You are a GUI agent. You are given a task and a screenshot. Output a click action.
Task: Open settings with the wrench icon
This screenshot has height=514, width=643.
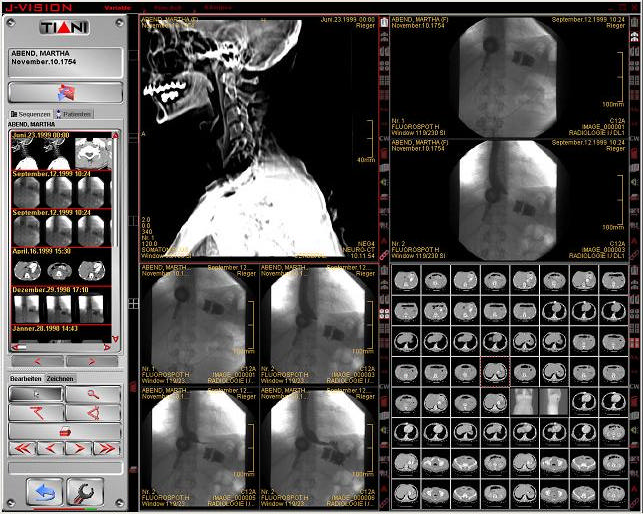pos(85,491)
